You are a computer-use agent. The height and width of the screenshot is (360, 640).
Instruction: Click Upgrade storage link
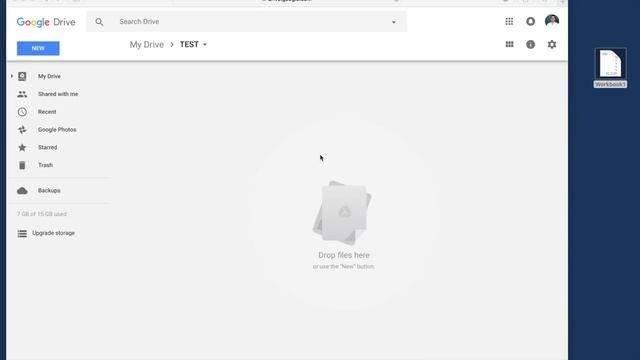53,233
